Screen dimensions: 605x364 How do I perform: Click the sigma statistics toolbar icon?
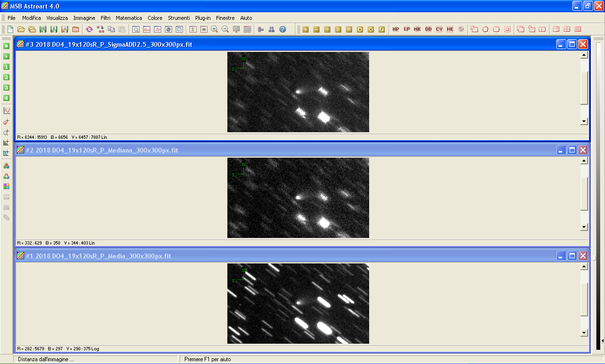pyautogui.click(x=193, y=29)
